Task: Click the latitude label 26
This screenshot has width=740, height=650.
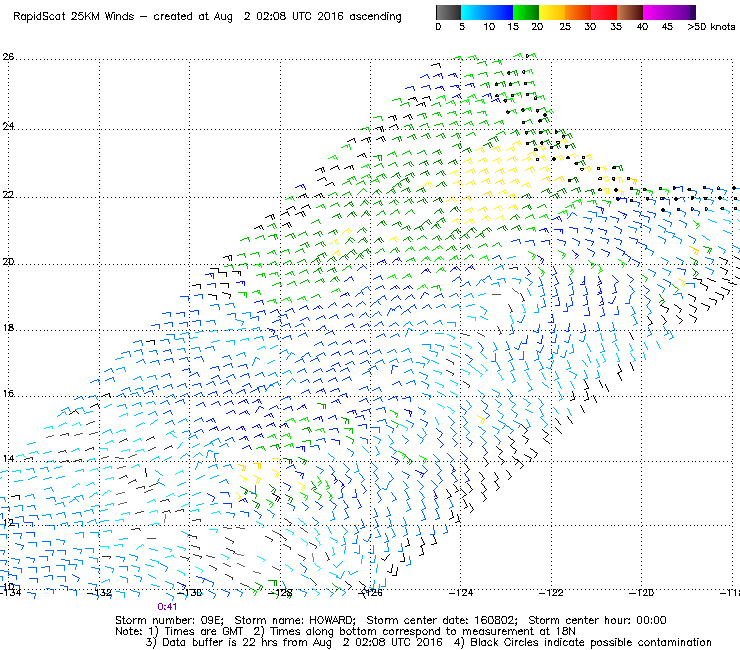Action: pos(8,57)
